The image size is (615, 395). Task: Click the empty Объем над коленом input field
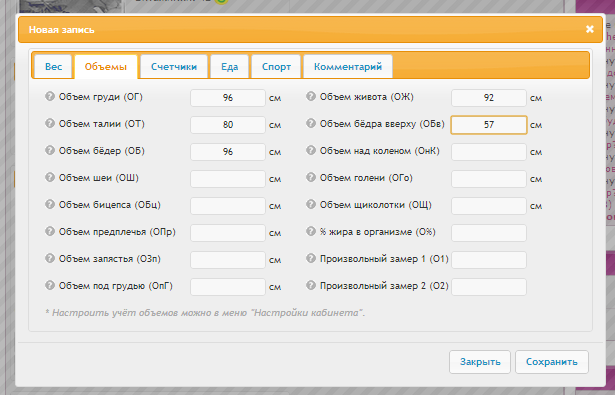tap(489, 152)
